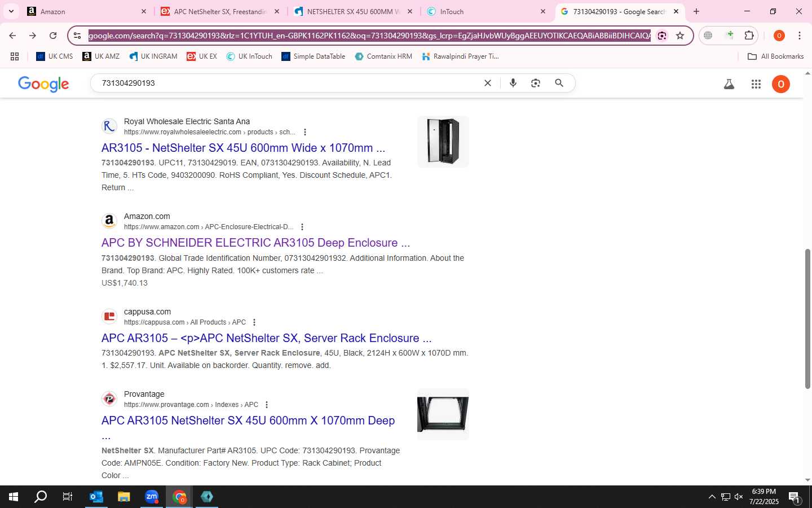Open the tab search dropdown arrow

(x=11, y=11)
